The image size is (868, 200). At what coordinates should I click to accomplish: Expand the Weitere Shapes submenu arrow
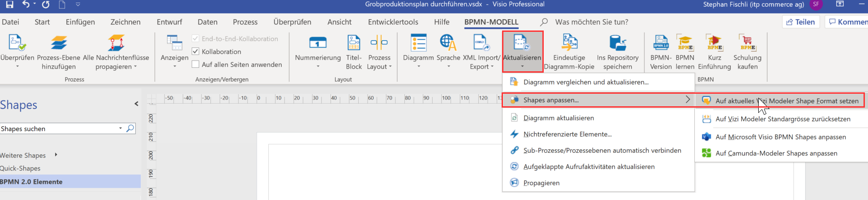(56, 155)
